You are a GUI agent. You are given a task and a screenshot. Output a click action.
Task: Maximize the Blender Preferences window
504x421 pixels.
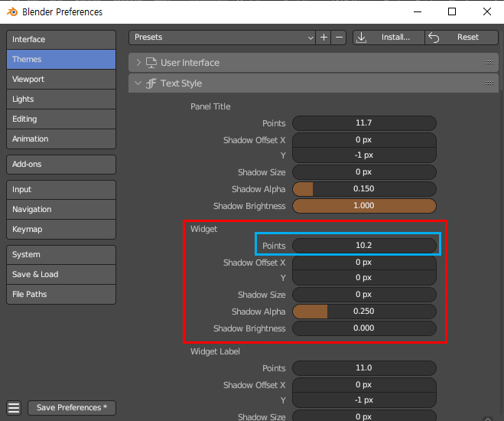[452, 12]
